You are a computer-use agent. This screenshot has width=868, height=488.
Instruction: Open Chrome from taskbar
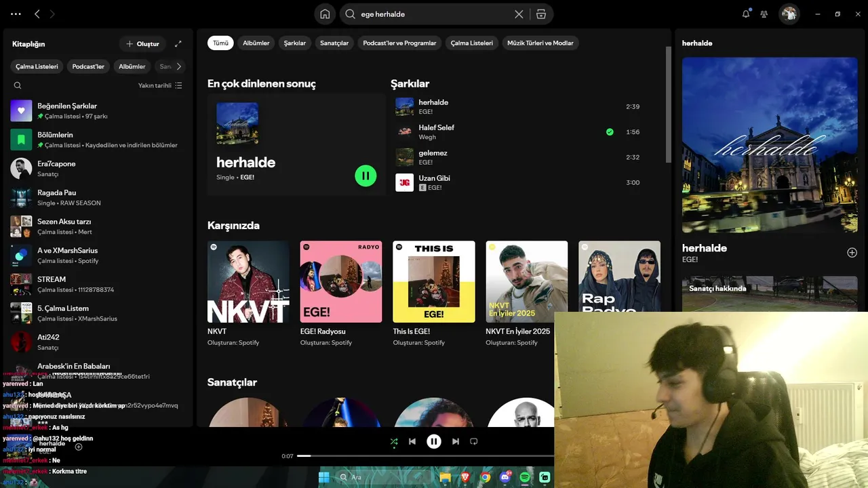486,477
